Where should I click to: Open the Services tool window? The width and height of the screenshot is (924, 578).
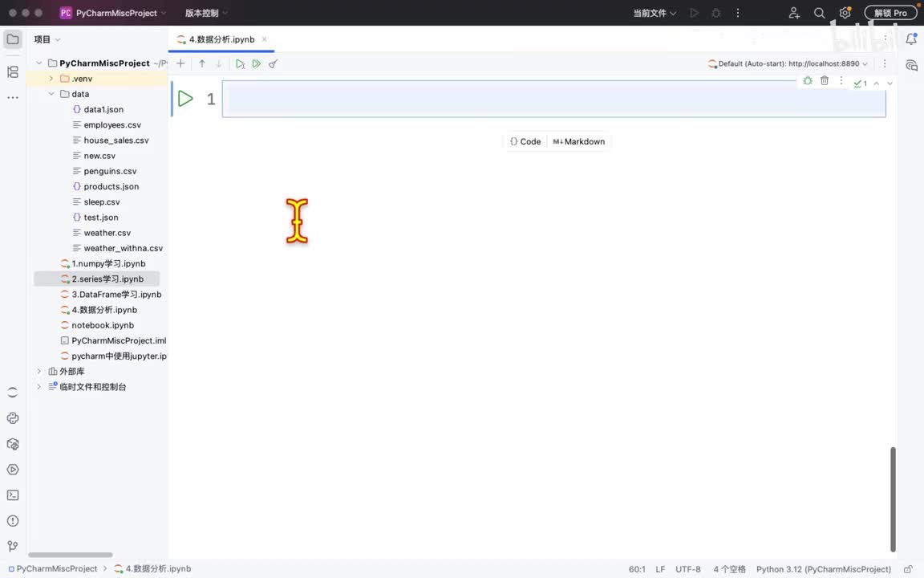click(x=12, y=470)
